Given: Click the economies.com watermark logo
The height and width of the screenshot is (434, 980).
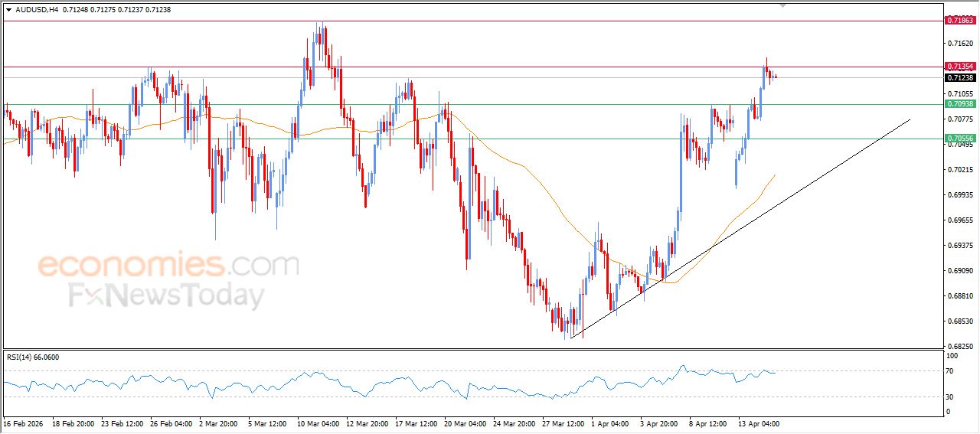Looking at the screenshot, I should point(168,266).
